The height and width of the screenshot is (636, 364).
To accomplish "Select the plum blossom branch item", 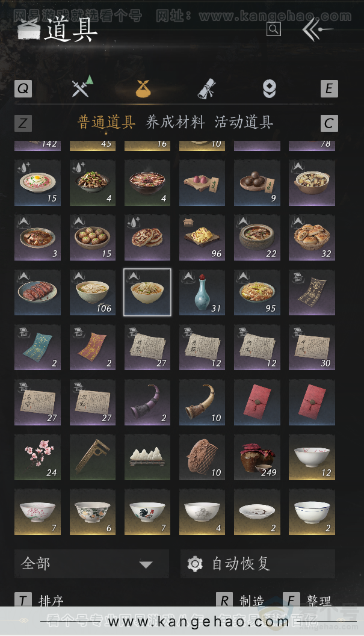I will click(x=37, y=457).
